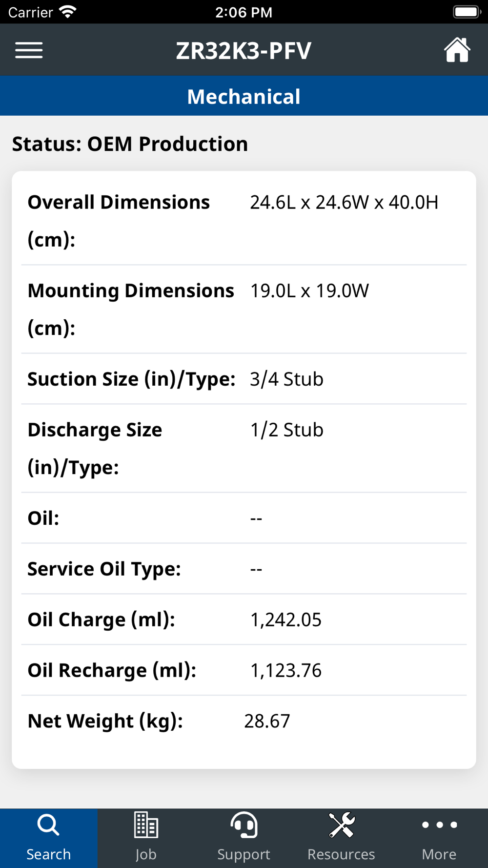
Task: Tap the Discharge Size 1/2 Stub value
Action: pos(286,430)
